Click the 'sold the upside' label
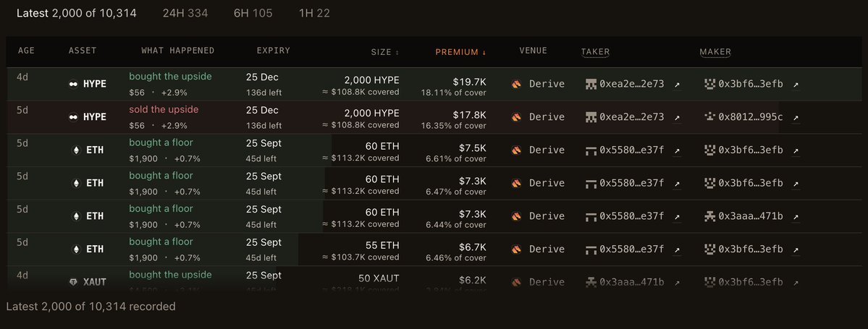The width and height of the screenshot is (868, 329). click(x=164, y=109)
